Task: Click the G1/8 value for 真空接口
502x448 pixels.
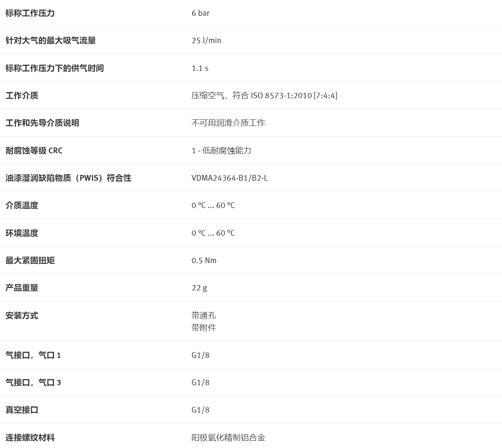Action: click(x=201, y=410)
